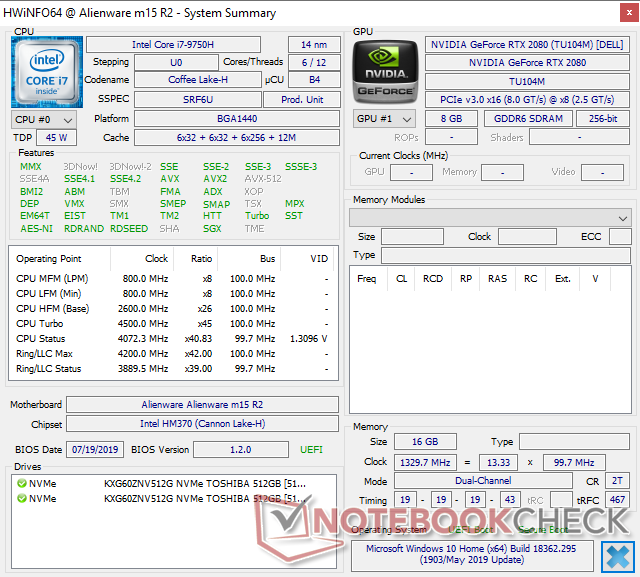Viewport: 640px width, 577px height.
Task: Click the Chipset Intel HM370 field
Action: (x=202, y=424)
